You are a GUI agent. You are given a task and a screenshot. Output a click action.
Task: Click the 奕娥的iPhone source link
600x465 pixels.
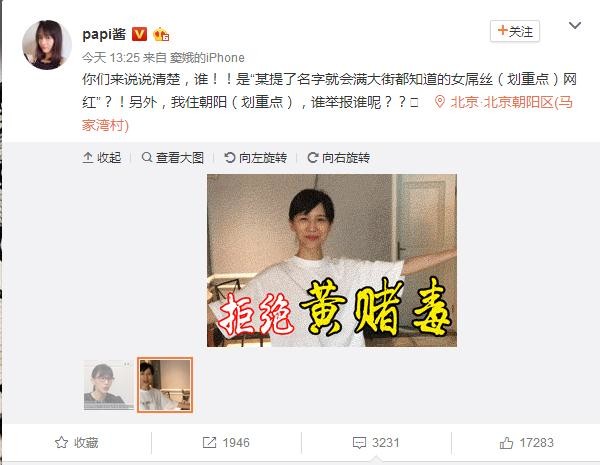click(207, 57)
